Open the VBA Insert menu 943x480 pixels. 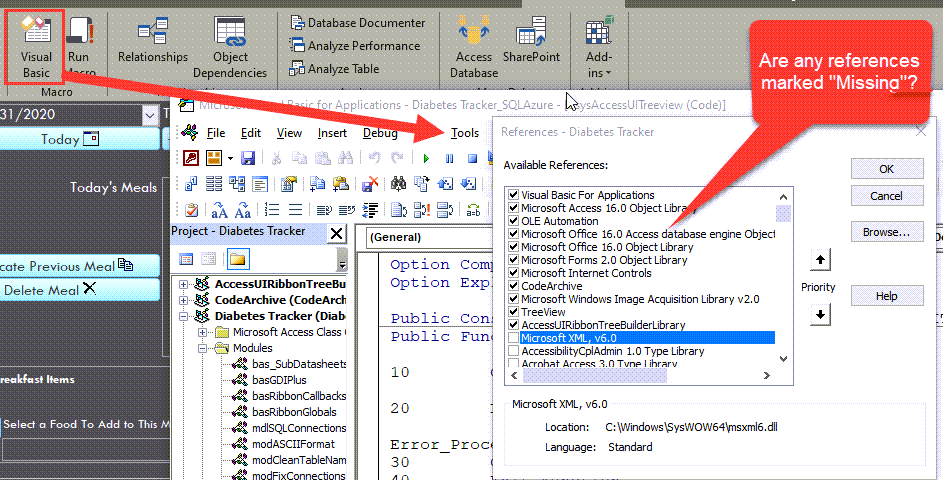tap(332, 133)
